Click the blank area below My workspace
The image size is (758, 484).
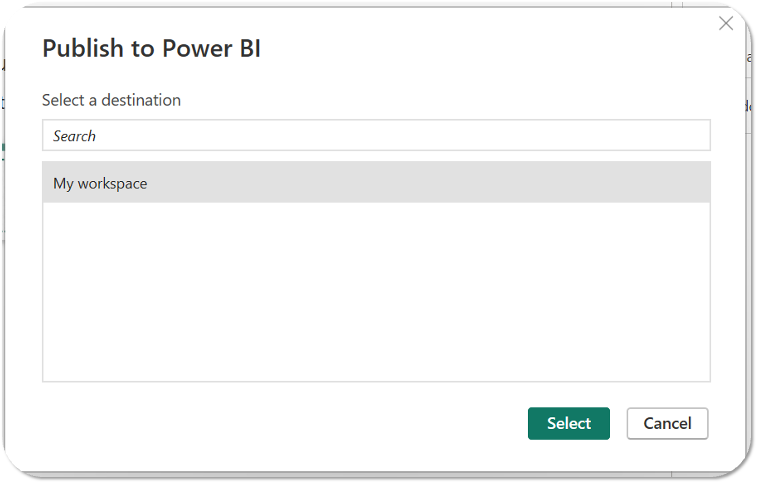[376, 291]
